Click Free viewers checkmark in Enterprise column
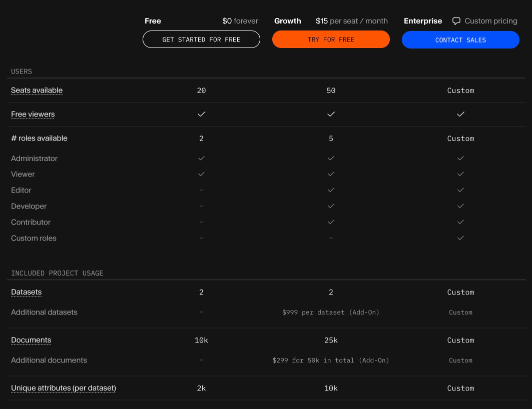The width and height of the screenshot is (532, 409). (460, 114)
